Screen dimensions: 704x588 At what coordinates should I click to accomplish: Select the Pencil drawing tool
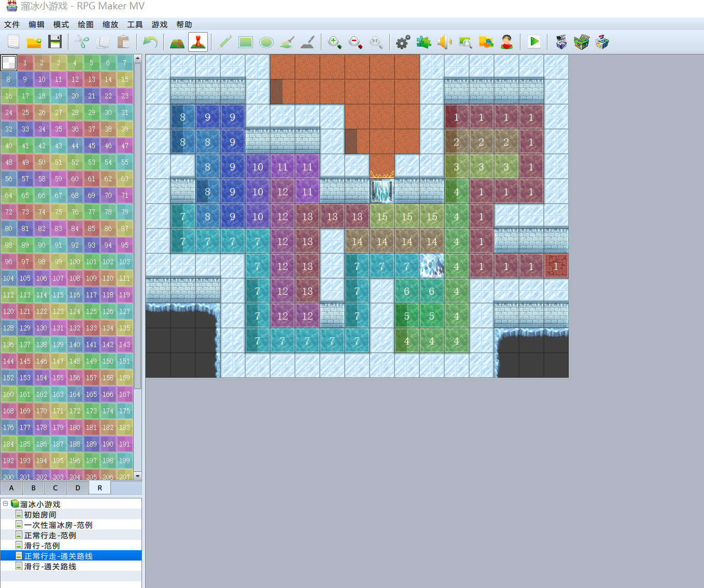225,42
